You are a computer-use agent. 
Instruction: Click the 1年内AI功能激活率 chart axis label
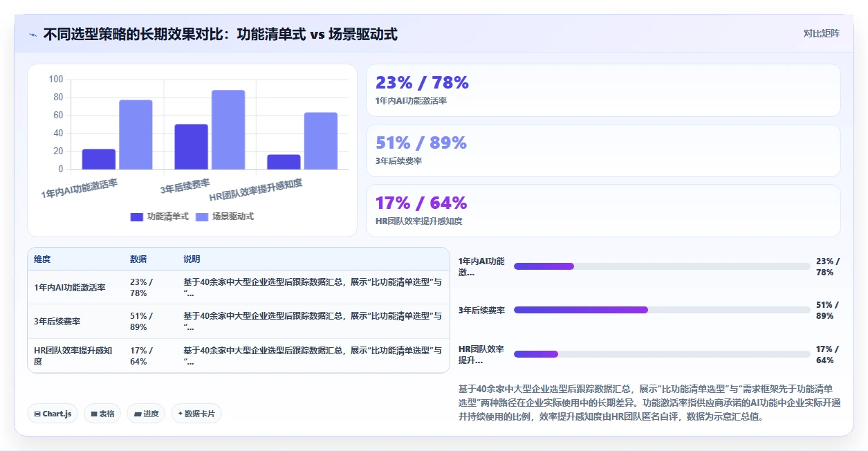[80, 189]
